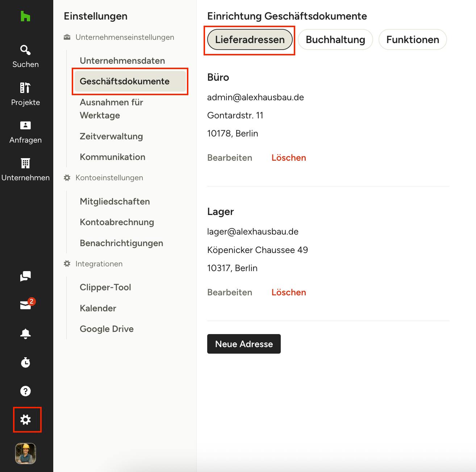Open Zeitverwaltung settings
The height and width of the screenshot is (472, 476).
point(111,136)
